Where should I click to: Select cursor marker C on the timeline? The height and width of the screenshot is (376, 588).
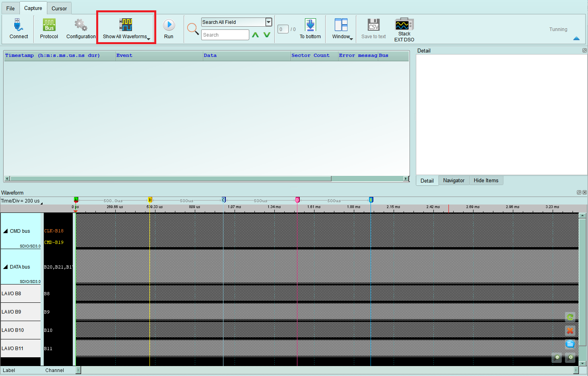pos(223,200)
